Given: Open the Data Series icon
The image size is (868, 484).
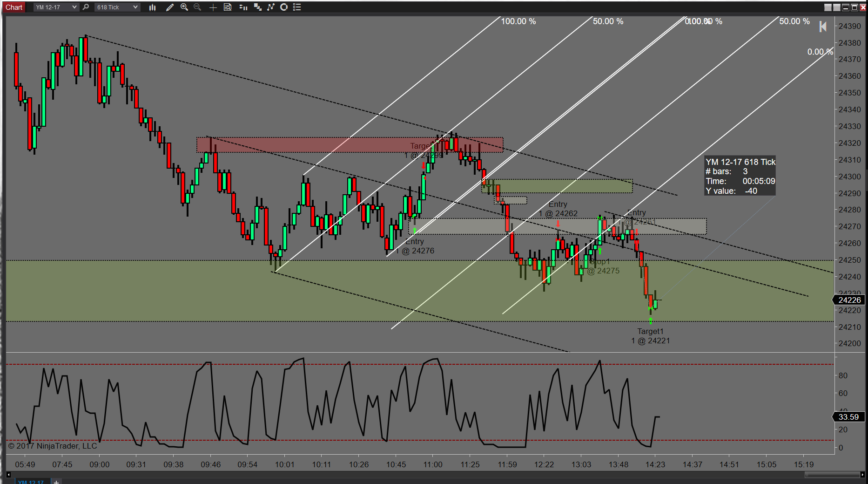Looking at the screenshot, I should point(257,7).
